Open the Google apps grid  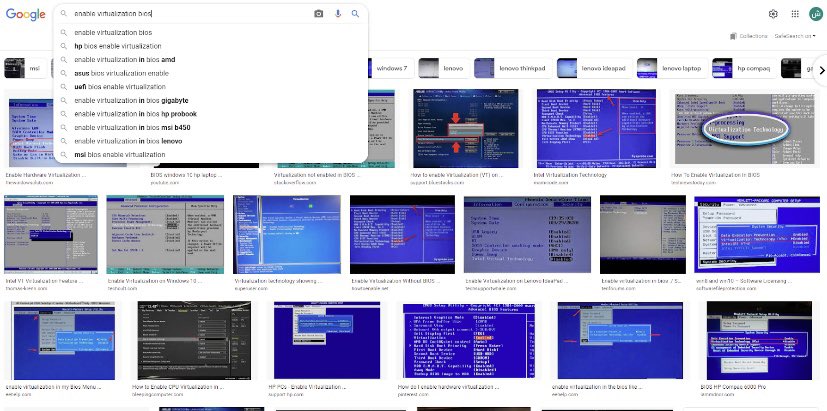[795, 14]
